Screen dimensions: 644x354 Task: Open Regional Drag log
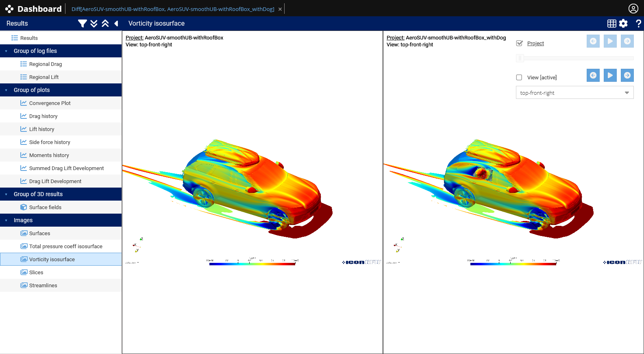tap(61, 64)
